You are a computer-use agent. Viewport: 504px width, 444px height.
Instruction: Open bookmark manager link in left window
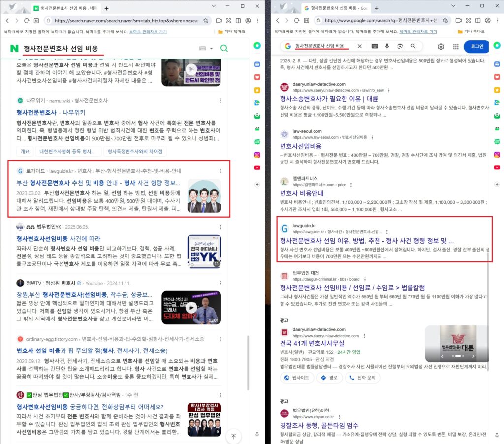tap(148, 32)
